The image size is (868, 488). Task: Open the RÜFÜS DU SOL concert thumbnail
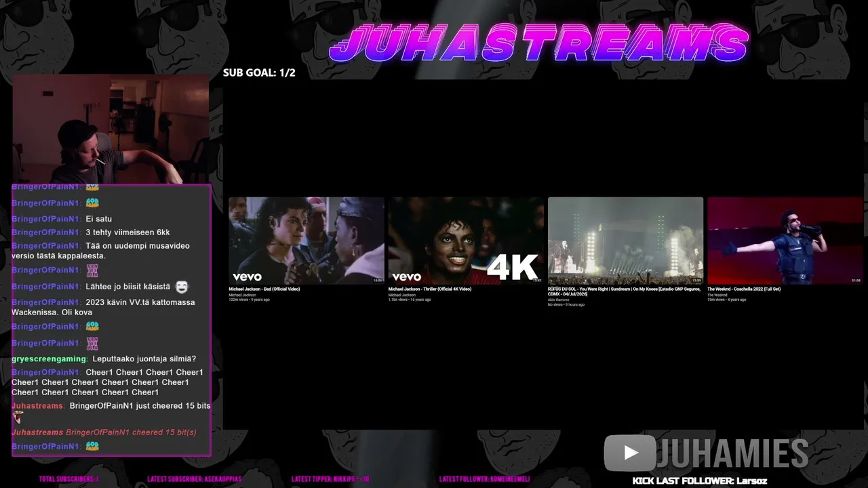pos(625,241)
